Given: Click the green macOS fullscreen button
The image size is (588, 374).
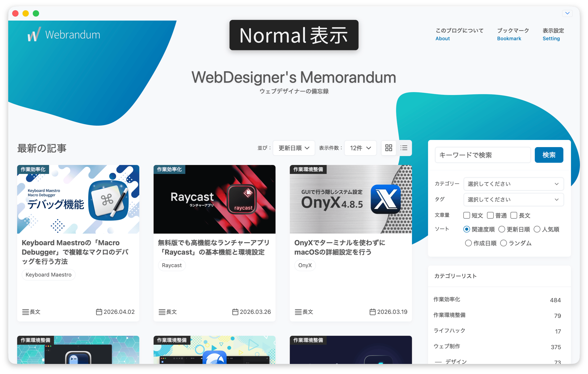Looking at the screenshot, I should pos(36,13).
